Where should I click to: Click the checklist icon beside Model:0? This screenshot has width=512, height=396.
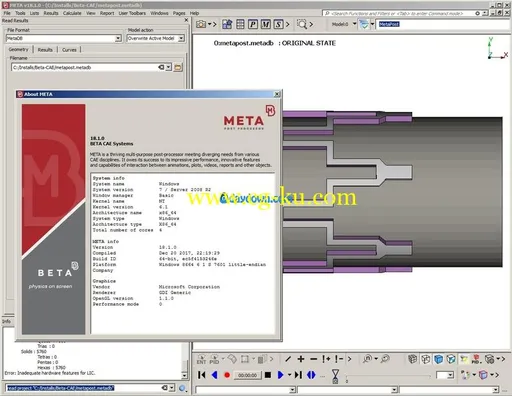tap(364, 24)
